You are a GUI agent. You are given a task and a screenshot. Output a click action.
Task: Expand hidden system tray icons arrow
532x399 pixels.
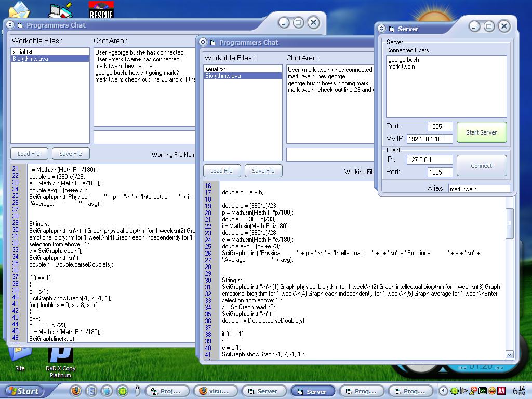(443, 391)
